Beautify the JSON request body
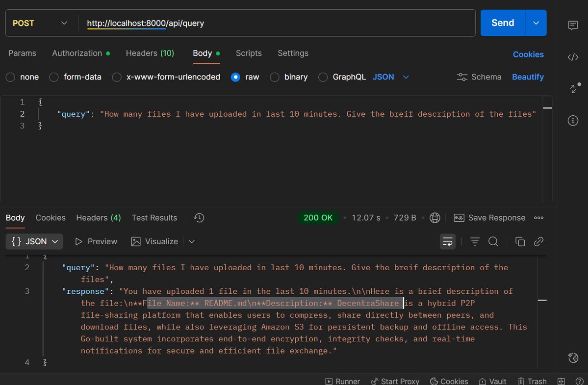 click(x=528, y=77)
